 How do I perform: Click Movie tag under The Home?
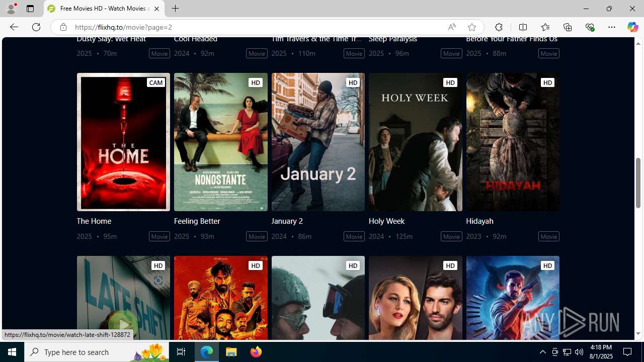(x=159, y=236)
